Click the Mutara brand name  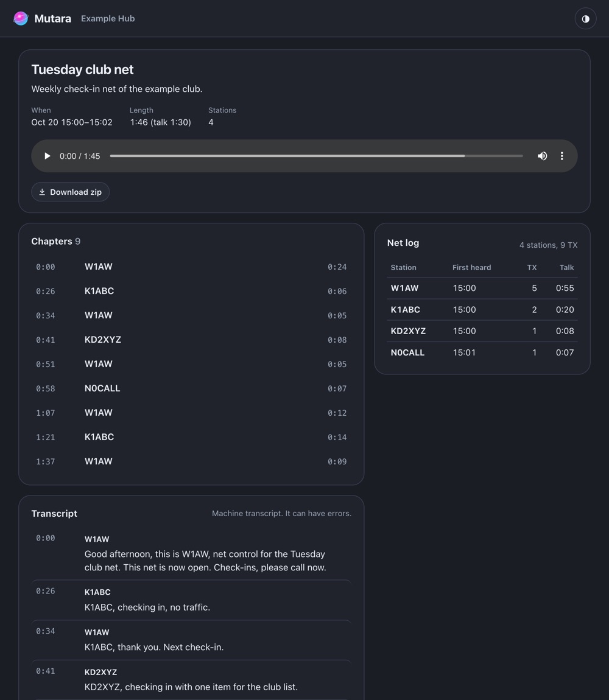[x=53, y=18]
